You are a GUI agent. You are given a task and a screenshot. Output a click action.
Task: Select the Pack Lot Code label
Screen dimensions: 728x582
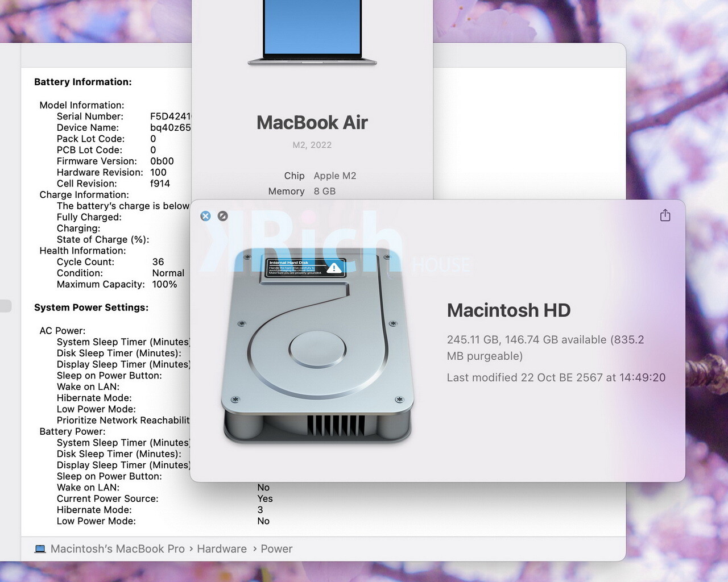90,139
